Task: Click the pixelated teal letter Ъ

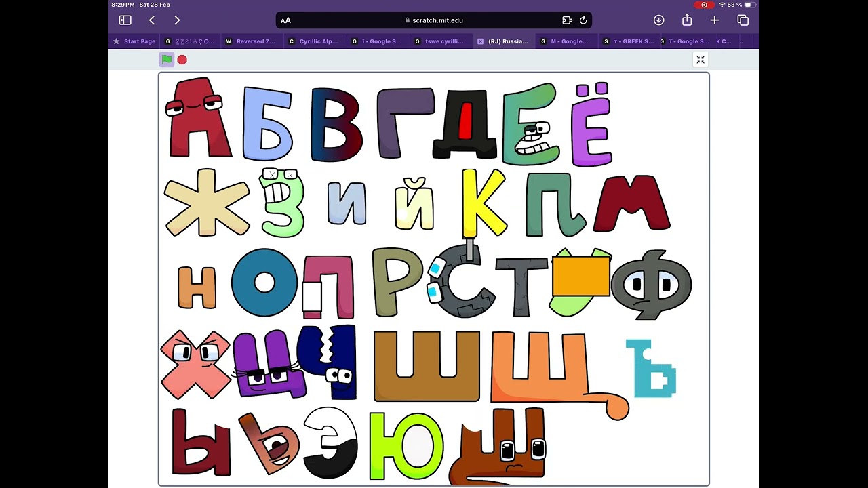Action: (650, 369)
